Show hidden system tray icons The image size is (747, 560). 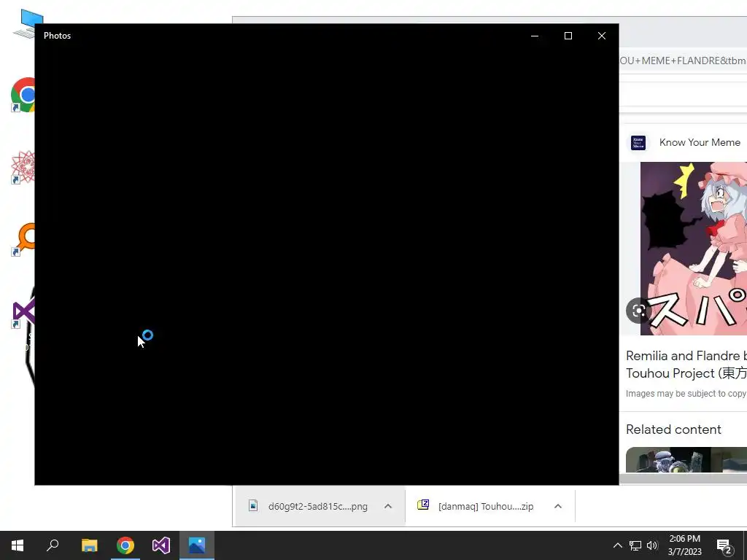[x=617, y=545]
